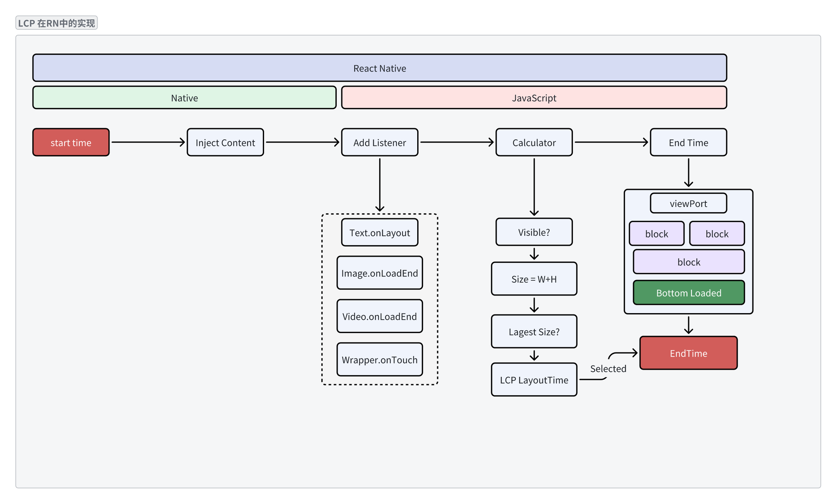Click the Image.onLoadEnd box
Image resolution: width=837 pixels, height=504 pixels.
click(380, 273)
